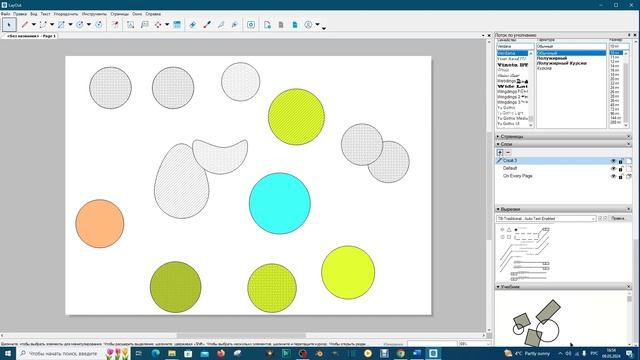The width and height of the screenshot is (640, 360).
Task: Select Полужирный Курсив font style
Action: coord(562,63)
